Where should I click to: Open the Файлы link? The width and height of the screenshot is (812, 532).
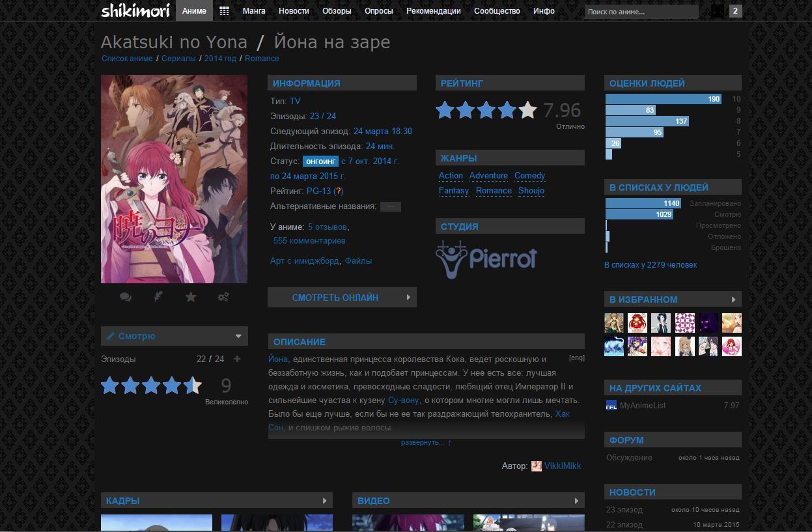pos(359,261)
